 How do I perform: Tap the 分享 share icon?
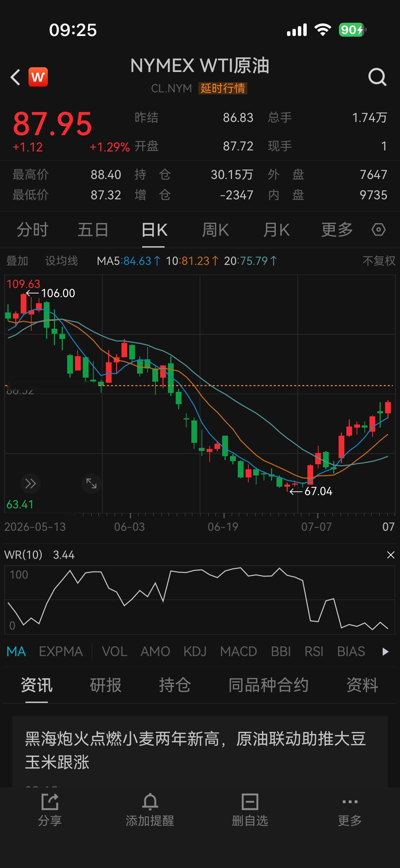point(50,801)
